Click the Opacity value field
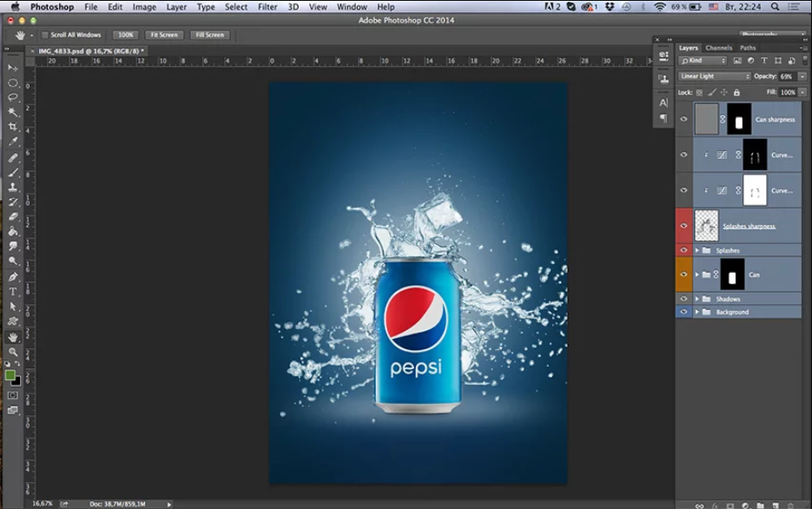Screen dimensions: 812x509 [x=787, y=76]
